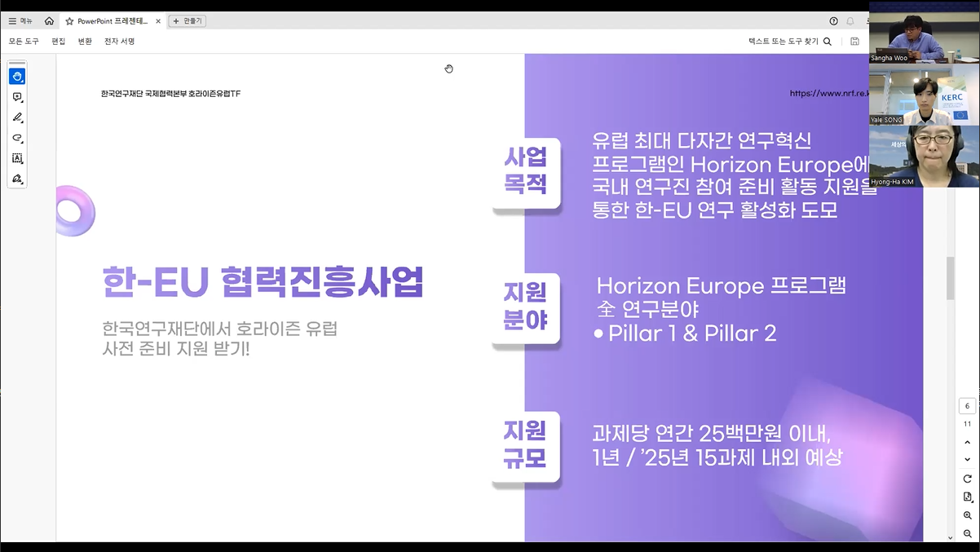
Task: Open the Help question mark icon
Action: (833, 21)
